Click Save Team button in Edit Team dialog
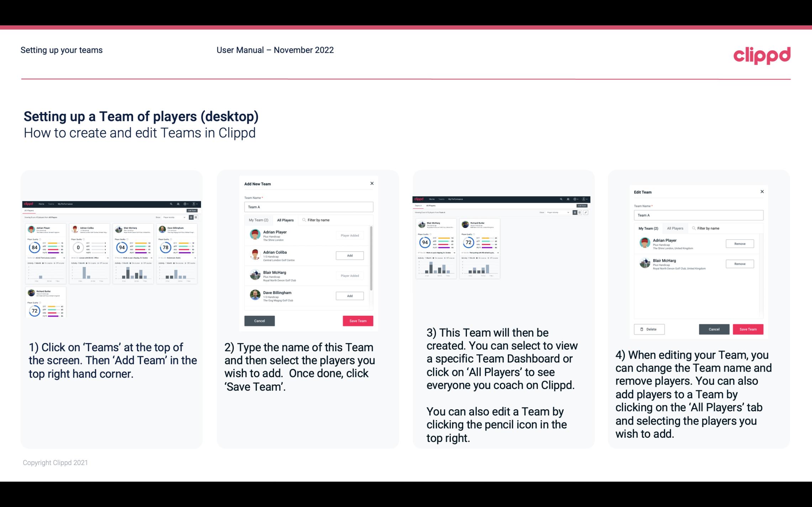The image size is (812, 507). click(748, 329)
